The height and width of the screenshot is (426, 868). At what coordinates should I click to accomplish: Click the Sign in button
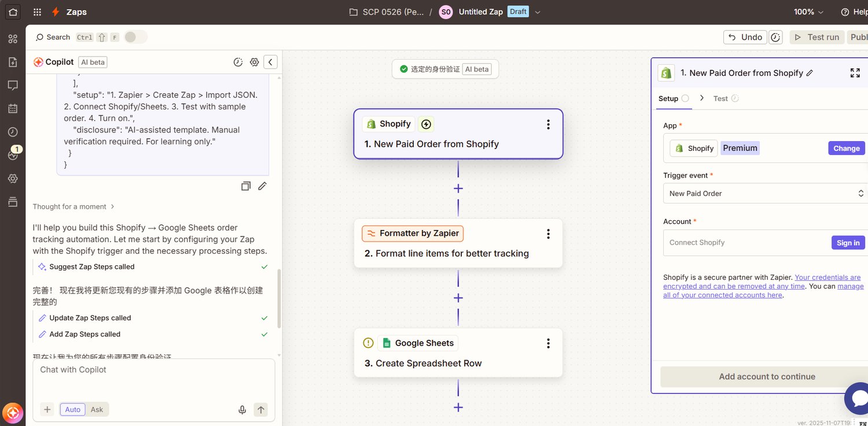(x=848, y=243)
